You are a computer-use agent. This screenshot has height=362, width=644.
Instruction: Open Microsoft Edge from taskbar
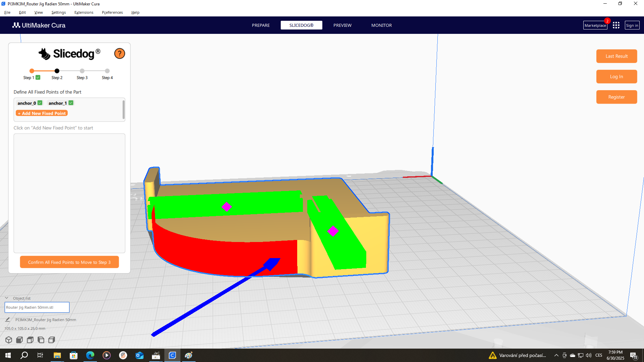click(x=90, y=355)
